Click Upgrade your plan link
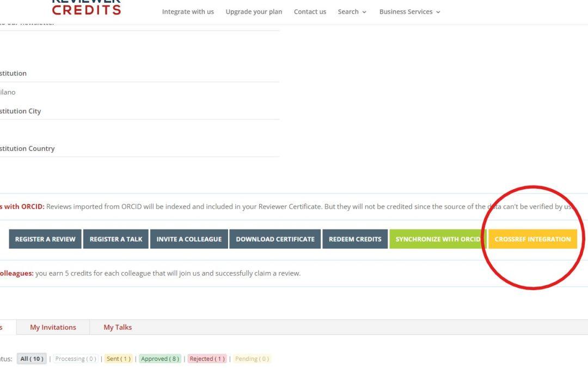Screen dimensions: 588x368 [254, 11]
